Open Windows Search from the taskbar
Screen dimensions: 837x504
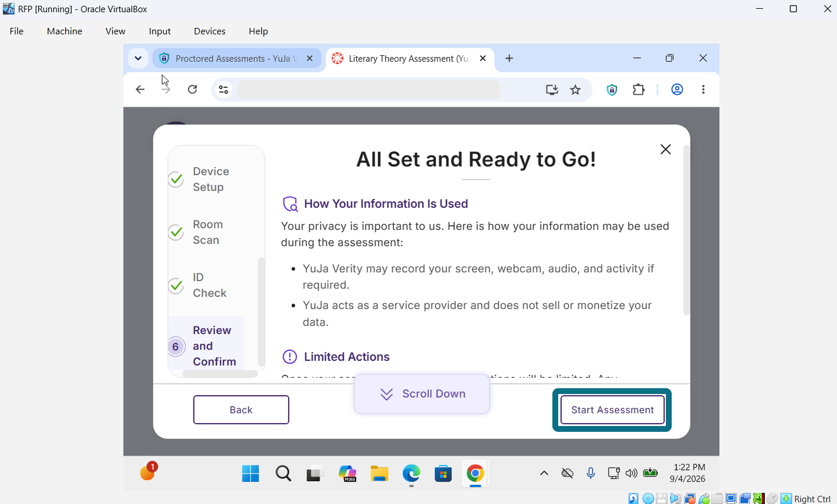[283, 474]
